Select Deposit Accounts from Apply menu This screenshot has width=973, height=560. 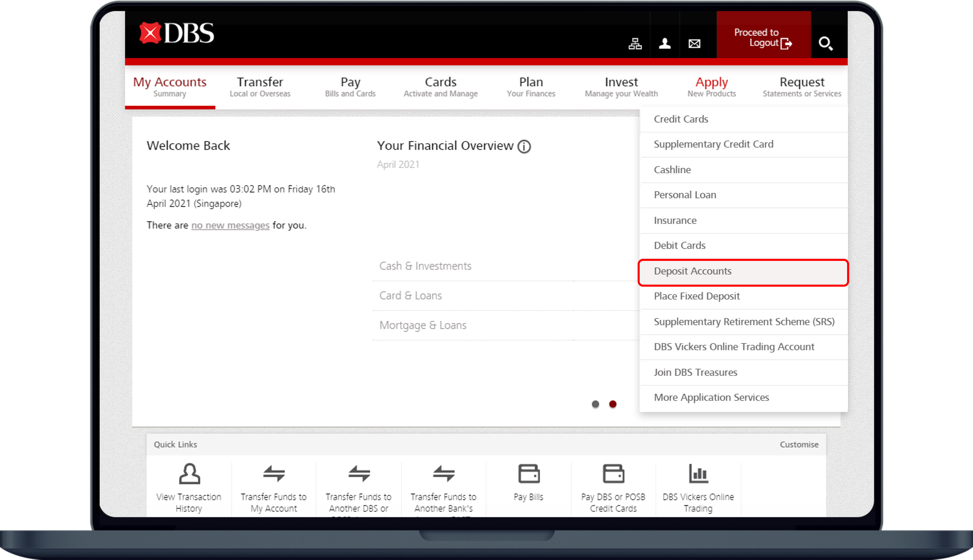692,271
